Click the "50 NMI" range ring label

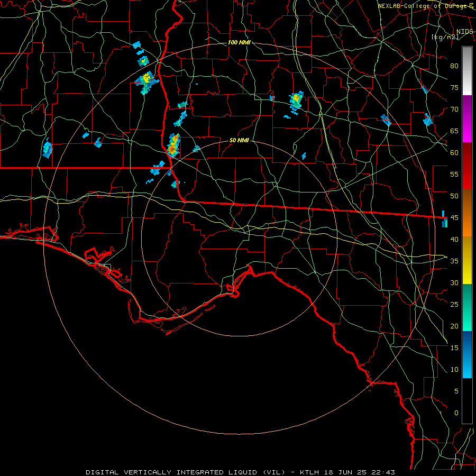[239, 140]
